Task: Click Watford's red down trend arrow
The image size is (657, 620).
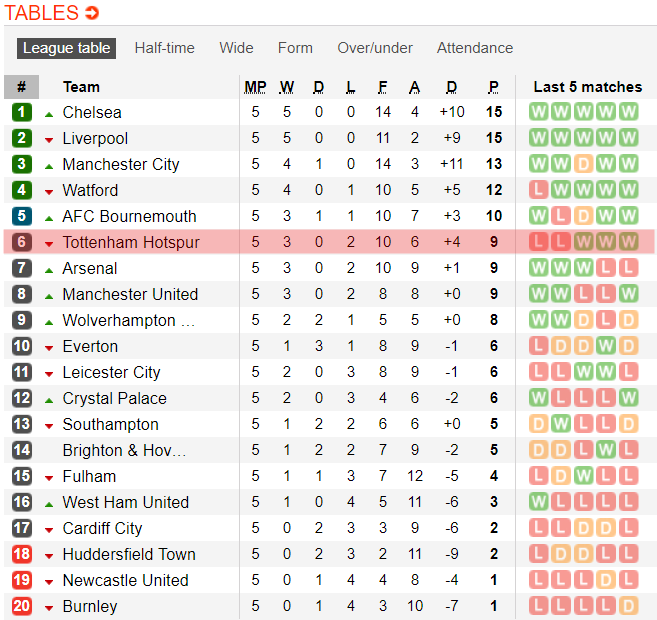Action: [x=49, y=191]
